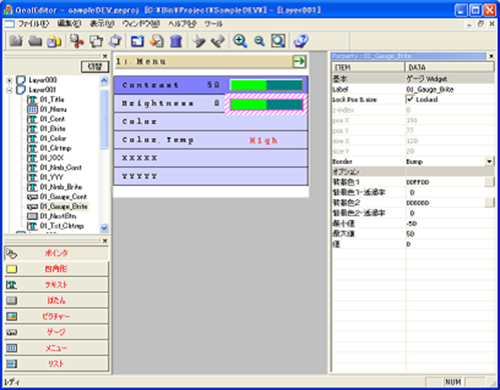Image resolution: width=500 pixels, height=390 pixels.
Task: Click the layer tree scroll-up arrow
Action: point(104,81)
